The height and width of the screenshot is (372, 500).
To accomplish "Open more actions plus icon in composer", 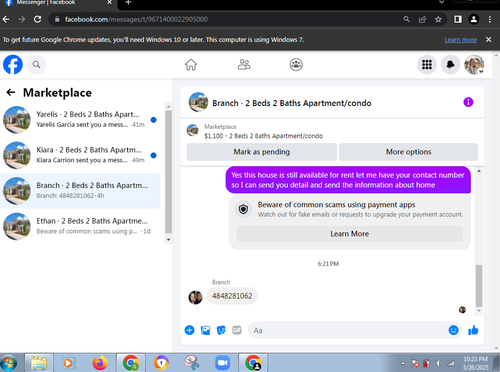I will click(x=189, y=330).
